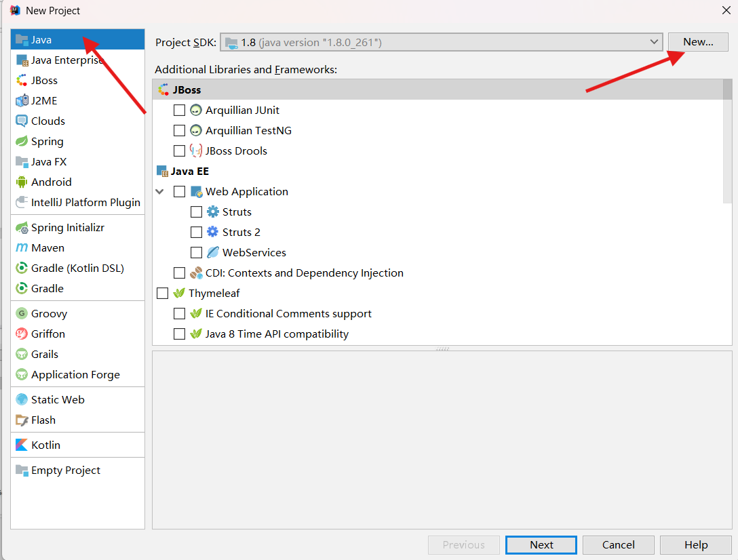This screenshot has width=738, height=560.
Task: Click the Application Forge icon
Action: coord(22,375)
